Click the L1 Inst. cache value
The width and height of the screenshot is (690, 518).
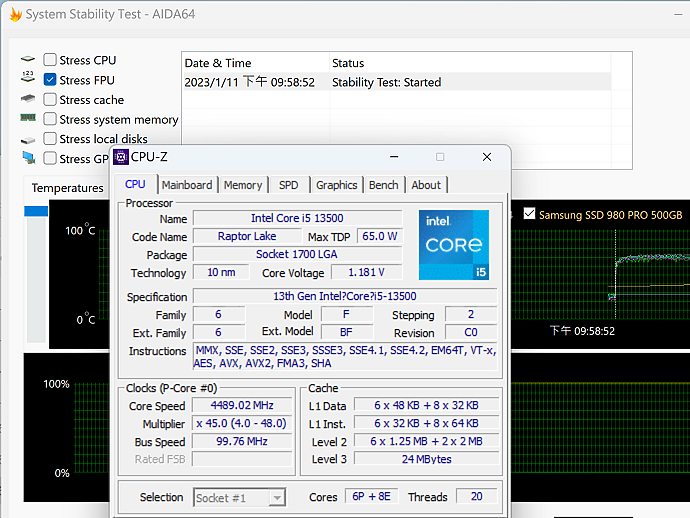426,423
